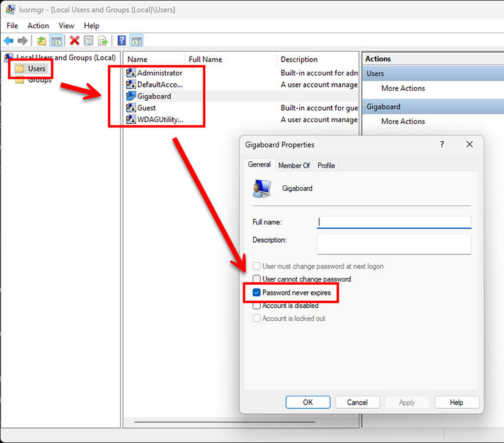This screenshot has width=504, height=443.
Task: Click the Users header in Actions pane
Action: point(433,74)
